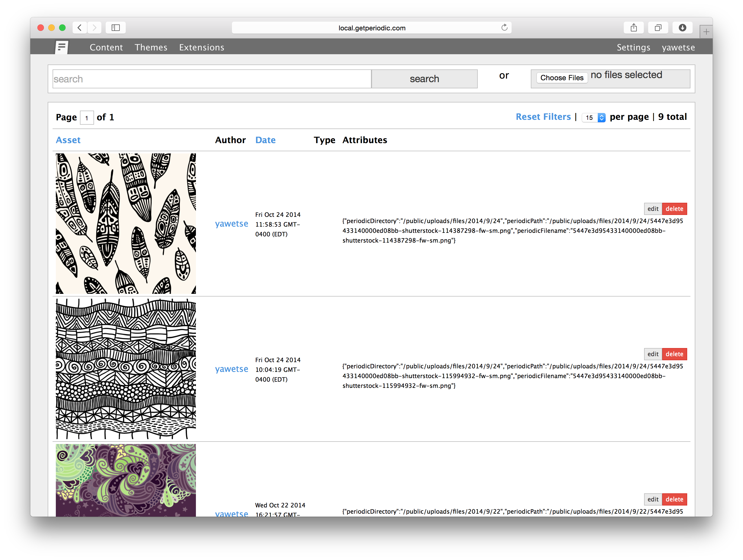Open the Share icon in toolbar
Viewport: 743px width, 560px height.
634,28
